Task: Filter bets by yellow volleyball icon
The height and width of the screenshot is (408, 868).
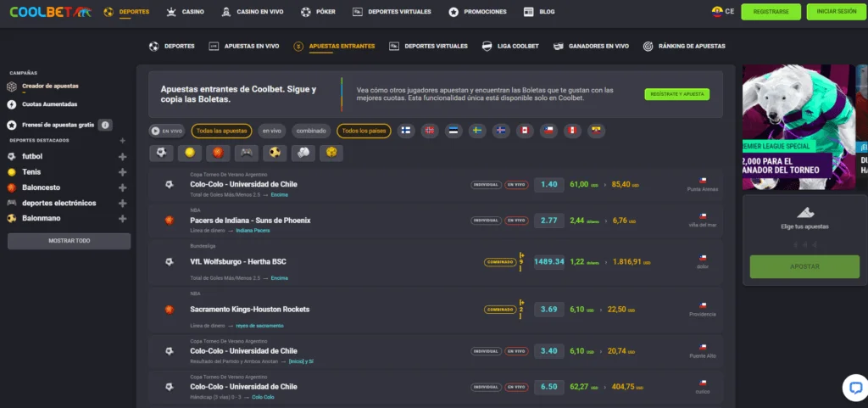Action: (x=331, y=153)
